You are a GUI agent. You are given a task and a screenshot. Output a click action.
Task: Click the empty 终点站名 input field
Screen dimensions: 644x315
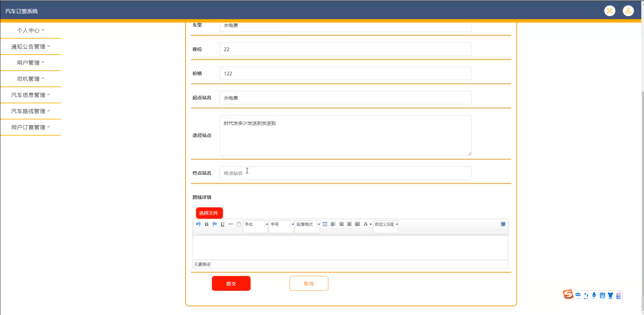[346, 173]
